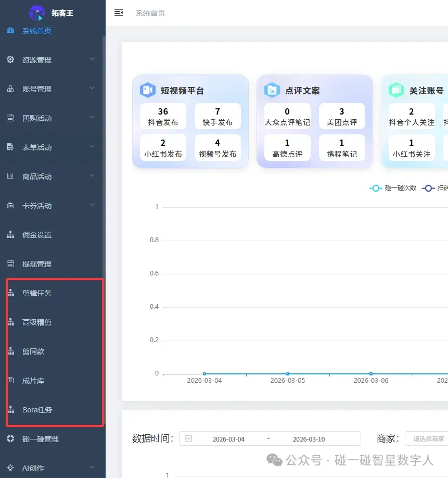Click the Sora任务 sidebar icon

(11, 410)
